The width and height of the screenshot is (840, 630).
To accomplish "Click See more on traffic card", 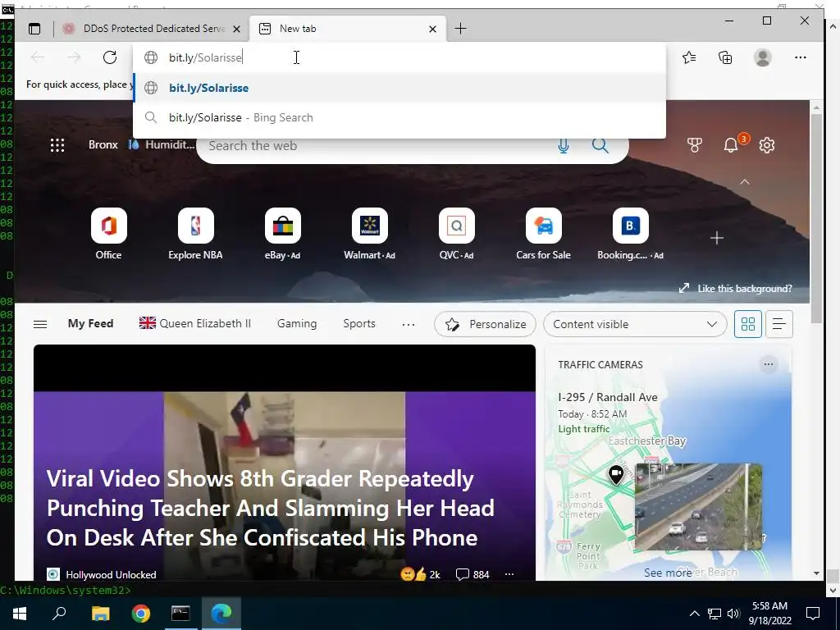I will (x=668, y=573).
